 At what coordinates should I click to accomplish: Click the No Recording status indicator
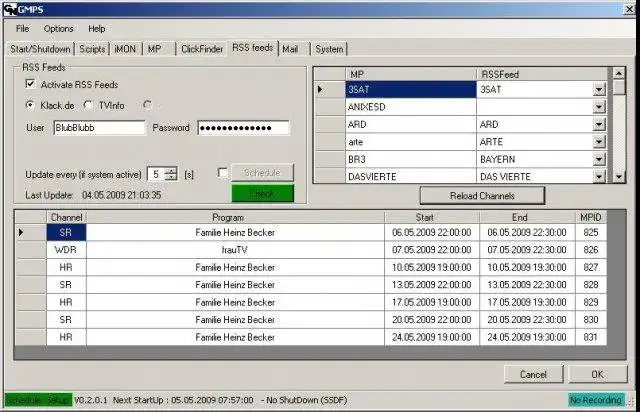click(x=596, y=400)
